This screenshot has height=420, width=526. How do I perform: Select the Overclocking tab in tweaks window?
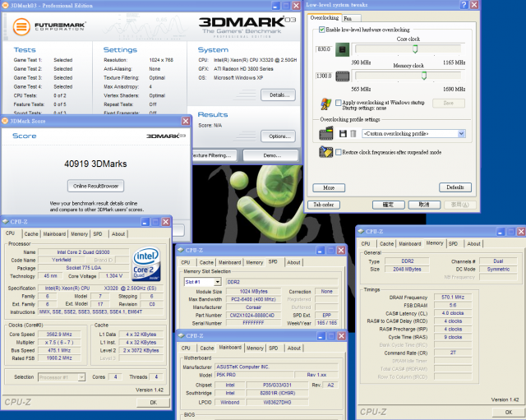324,18
